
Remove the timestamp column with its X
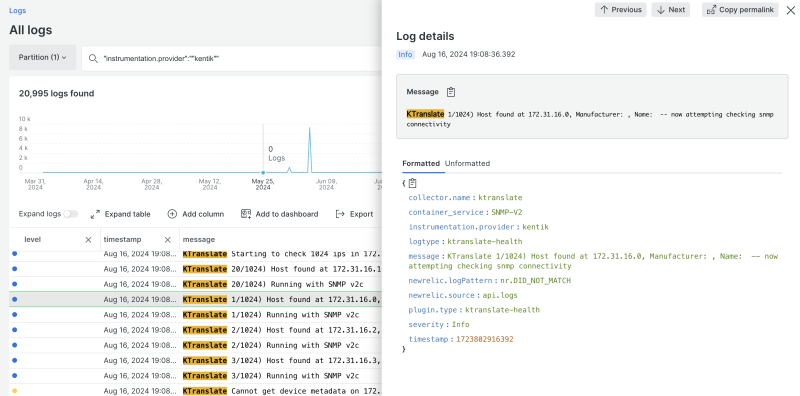[167, 240]
